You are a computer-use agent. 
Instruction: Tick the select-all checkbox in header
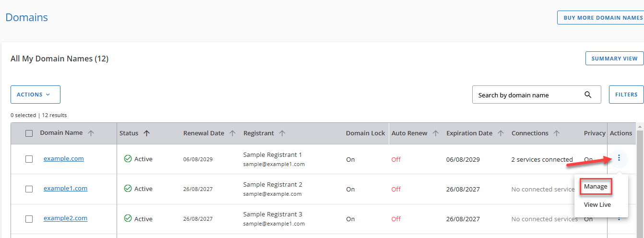(x=29, y=133)
